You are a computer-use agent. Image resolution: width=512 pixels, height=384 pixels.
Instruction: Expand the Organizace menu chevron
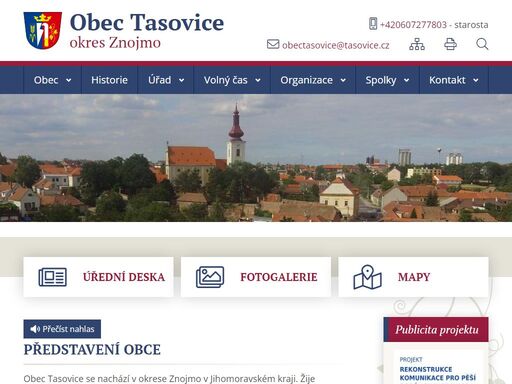pyautogui.click(x=343, y=80)
